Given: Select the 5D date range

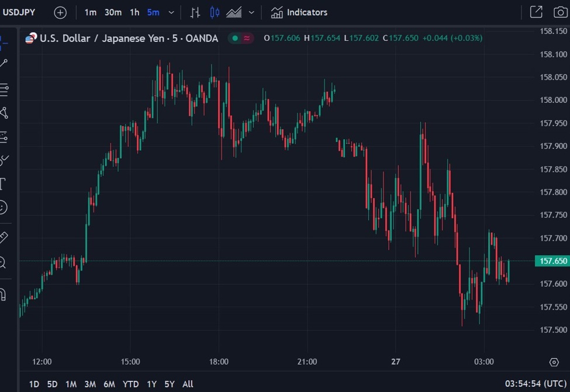Looking at the screenshot, I should [52, 384].
